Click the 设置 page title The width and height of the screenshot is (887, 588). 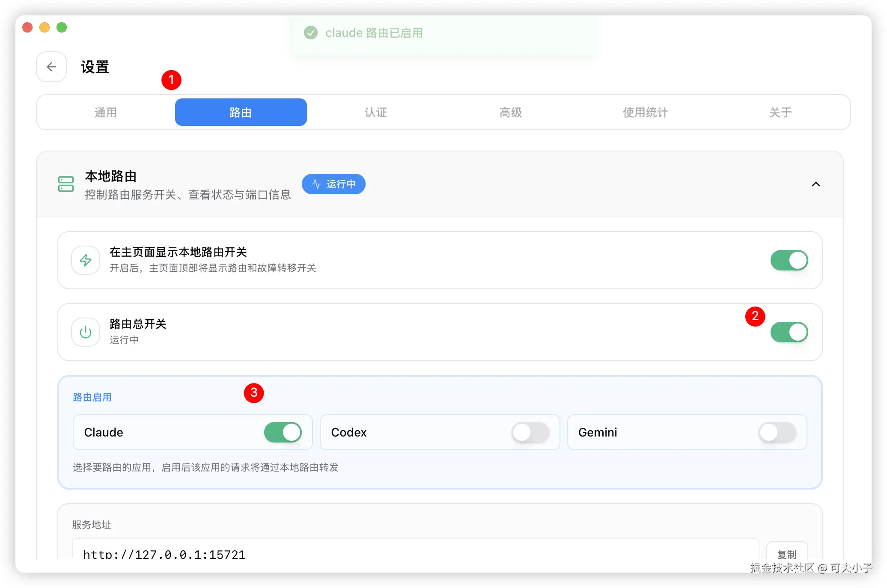click(x=95, y=67)
